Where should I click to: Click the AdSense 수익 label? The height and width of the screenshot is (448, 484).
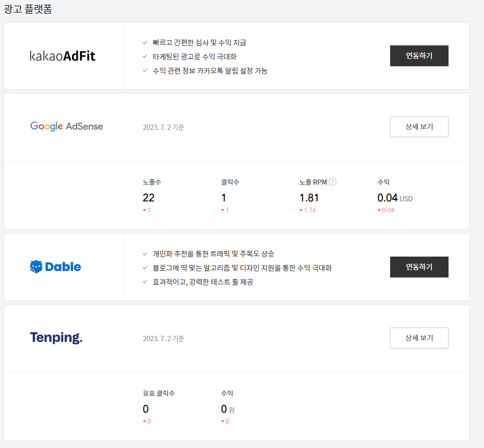pos(383,182)
